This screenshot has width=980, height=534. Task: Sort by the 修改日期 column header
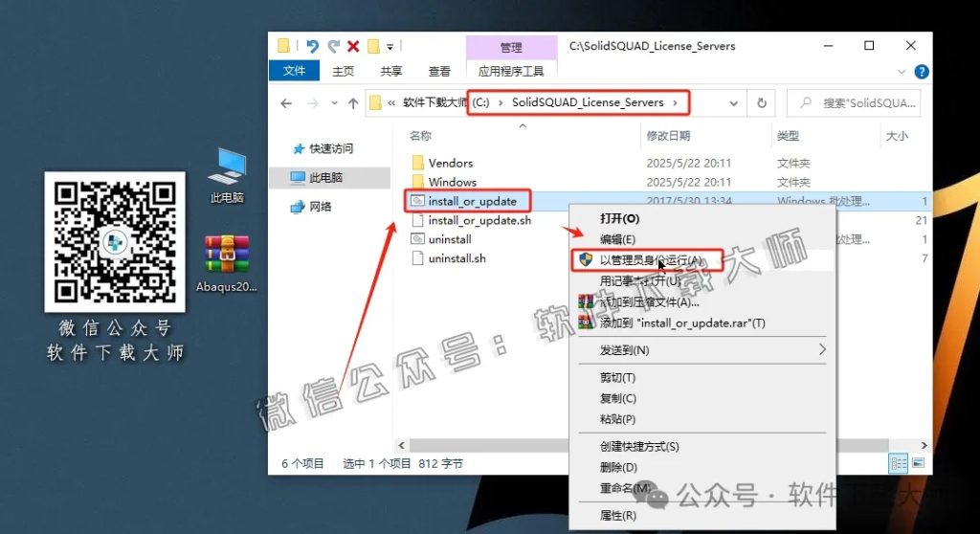point(668,136)
